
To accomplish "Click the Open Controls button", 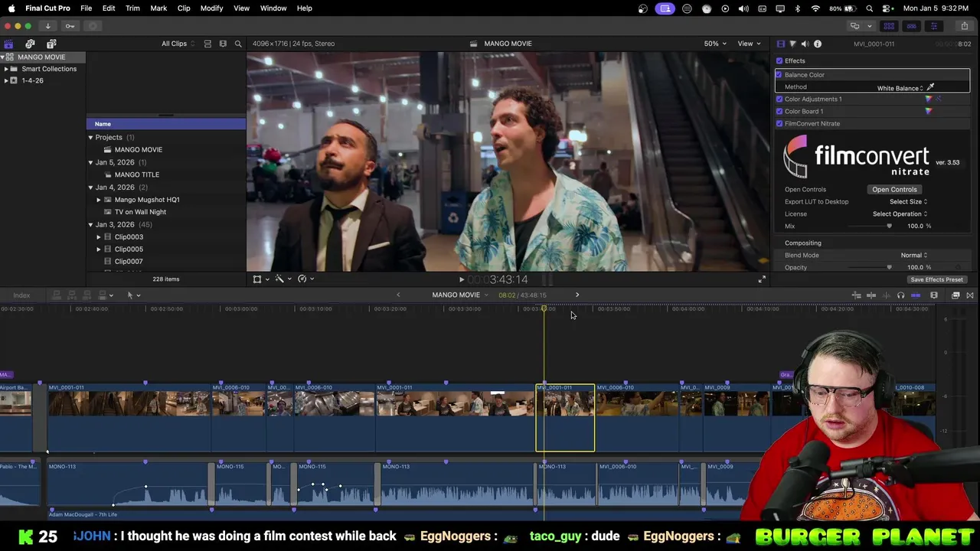I will tap(894, 189).
